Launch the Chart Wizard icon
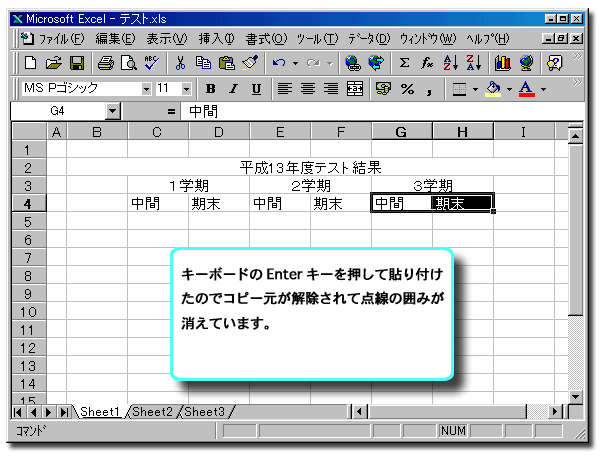Screen dimensions: 600x456 click(502, 63)
